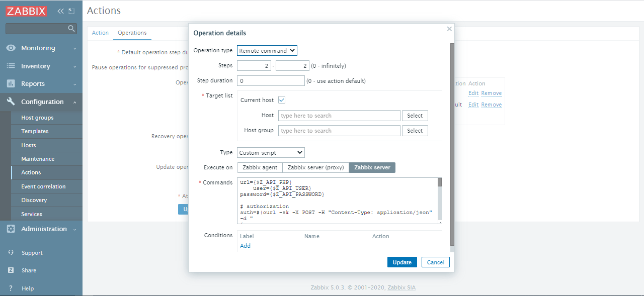Click the Update button
Screen dimensions: 644x296
[402, 262]
